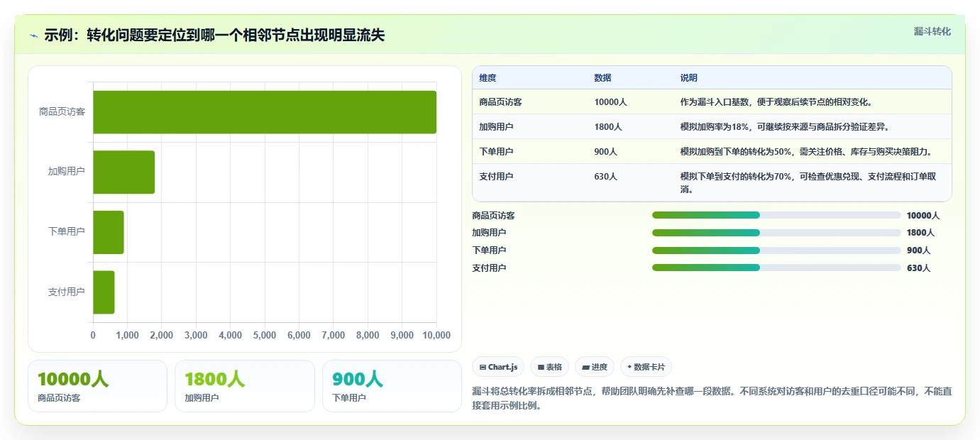Click the 下单用户 chart axis label
This screenshot has width=980, height=440.
point(66,232)
